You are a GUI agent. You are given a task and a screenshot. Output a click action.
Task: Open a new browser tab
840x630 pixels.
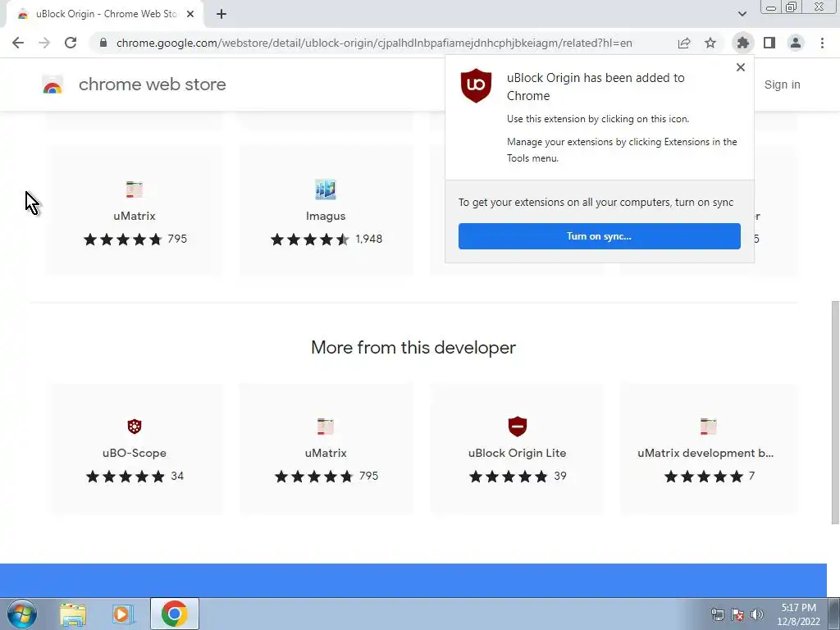click(221, 15)
